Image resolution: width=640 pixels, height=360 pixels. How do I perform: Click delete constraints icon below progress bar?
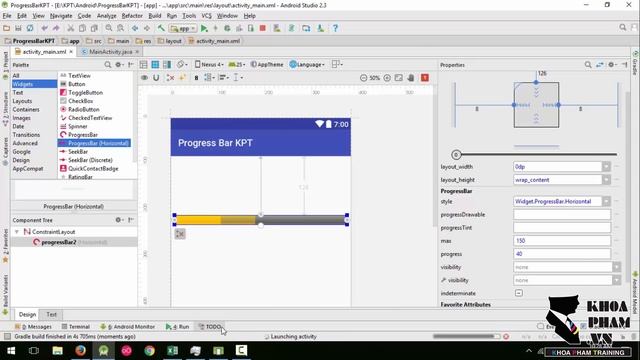(x=180, y=234)
